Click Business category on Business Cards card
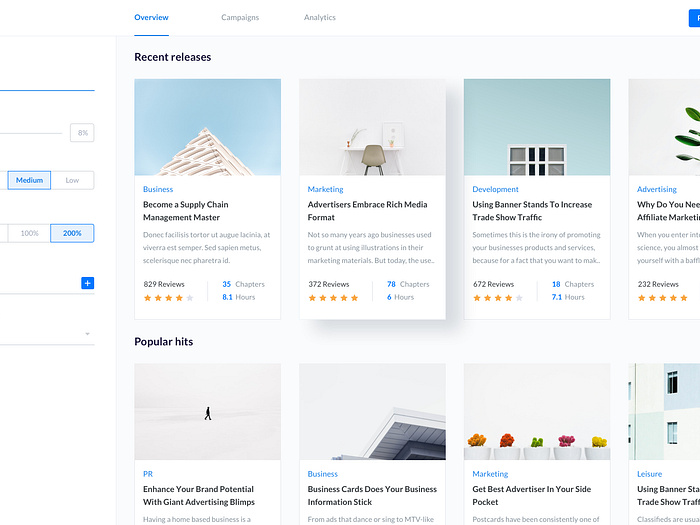 (x=323, y=474)
